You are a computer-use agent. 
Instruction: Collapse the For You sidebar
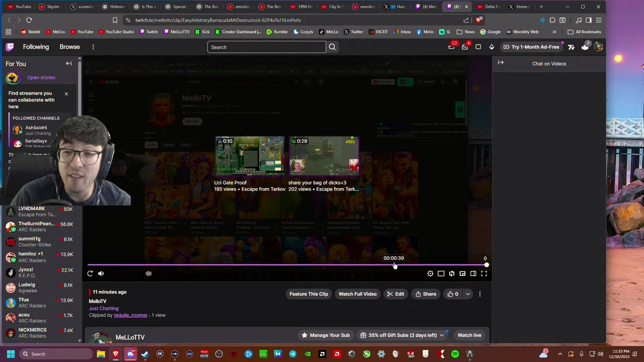[x=69, y=63]
